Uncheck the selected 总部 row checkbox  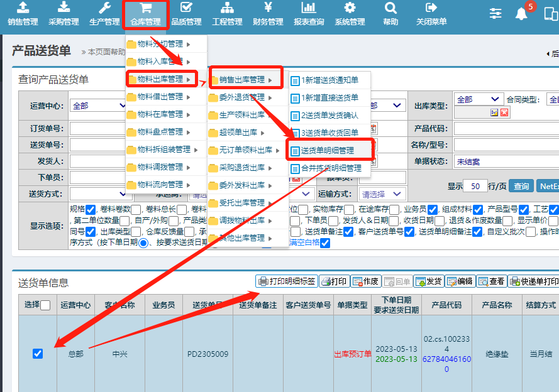coord(38,354)
